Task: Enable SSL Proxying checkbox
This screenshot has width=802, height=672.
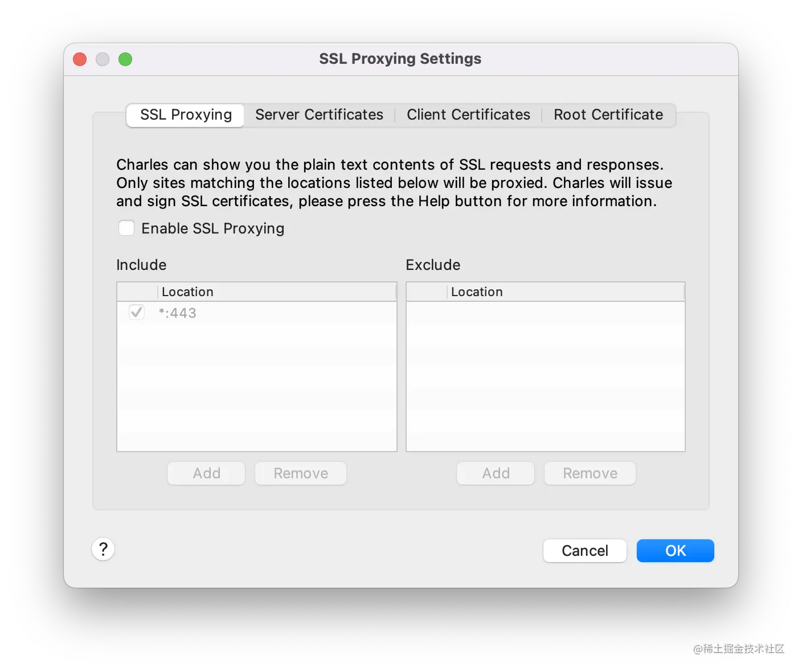Action: click(x=126, y=228)
